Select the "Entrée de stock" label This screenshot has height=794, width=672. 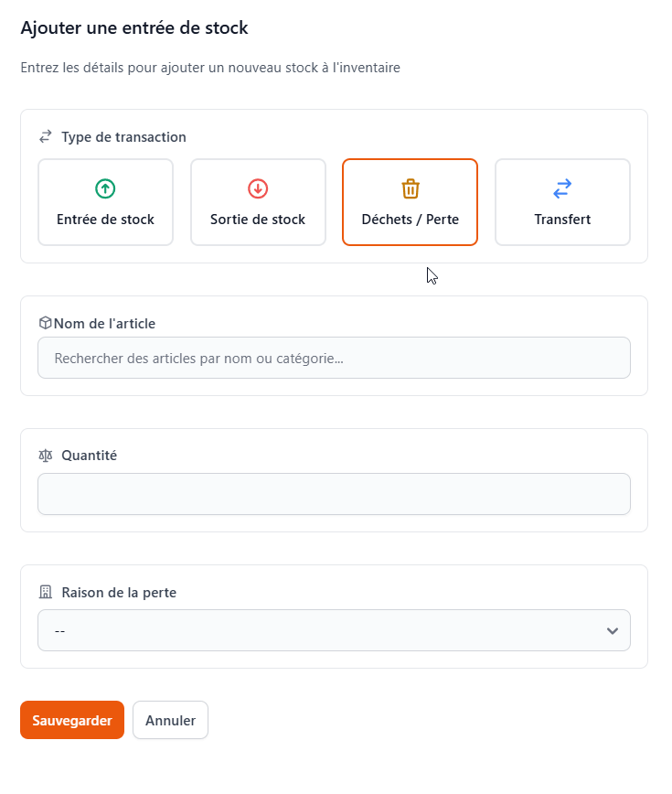105,220
